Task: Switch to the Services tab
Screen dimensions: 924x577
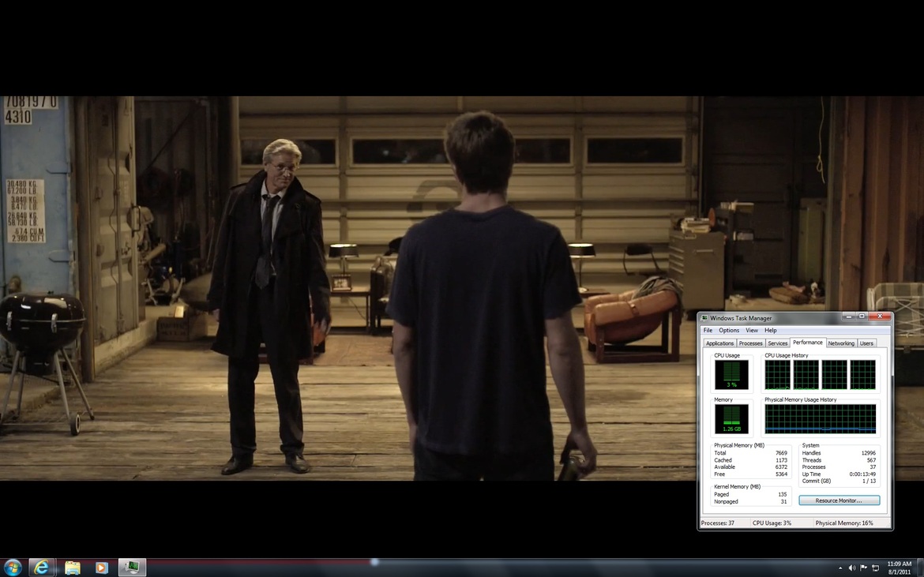Action: (x=777, y=343)
